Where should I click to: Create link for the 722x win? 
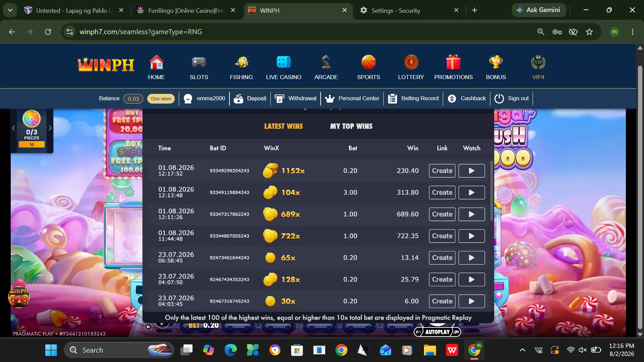tap(442, 236)
